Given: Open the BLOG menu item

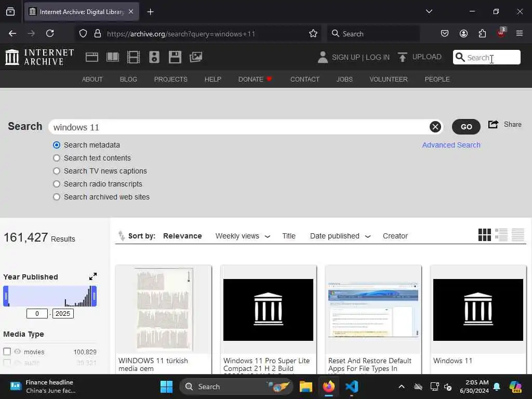Looking at the screenshot, I should tap(128, 79).
